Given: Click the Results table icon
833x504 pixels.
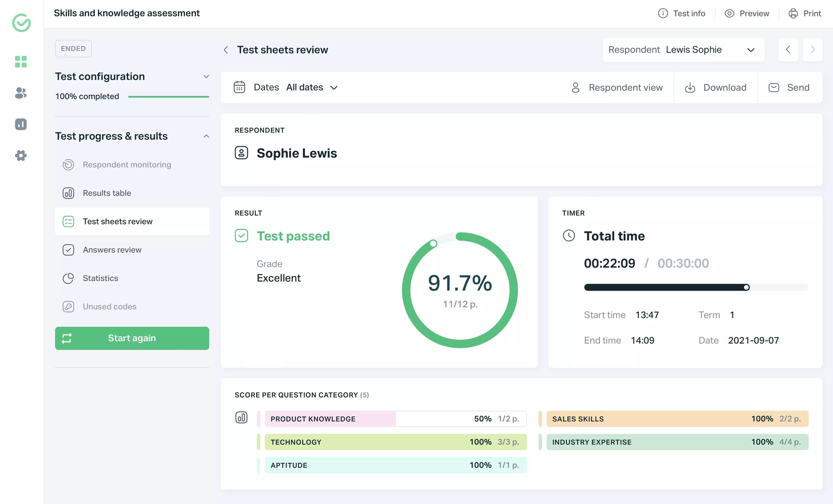Looking at the screenshot, I should [x=68, y=192].
